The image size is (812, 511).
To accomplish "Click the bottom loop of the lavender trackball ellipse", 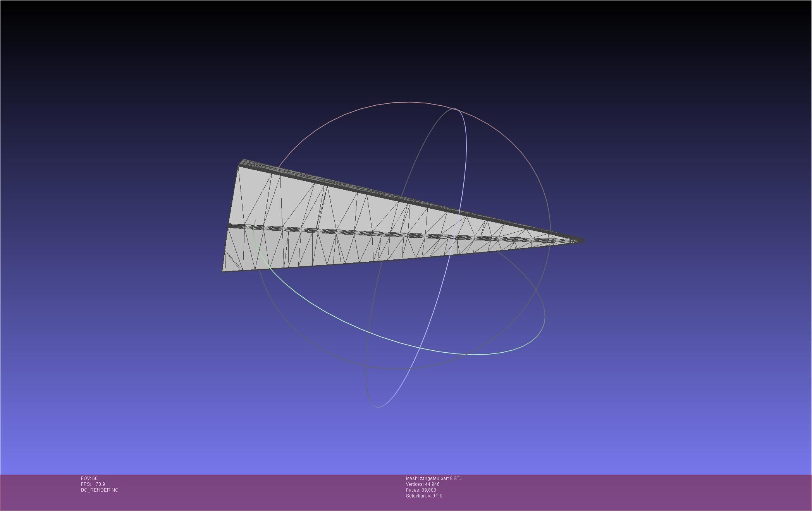I will [378, 407].
